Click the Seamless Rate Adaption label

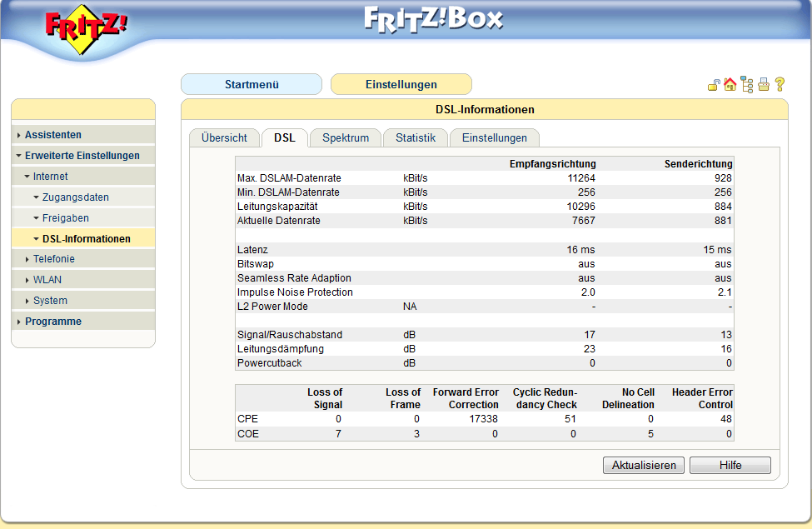[x=294, y=277]
